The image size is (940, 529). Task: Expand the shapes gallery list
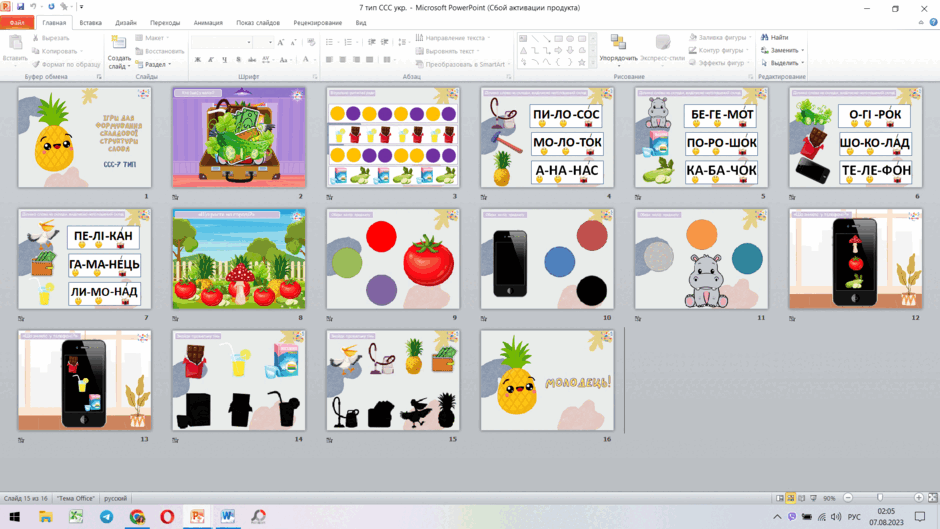tap(593, 62)
